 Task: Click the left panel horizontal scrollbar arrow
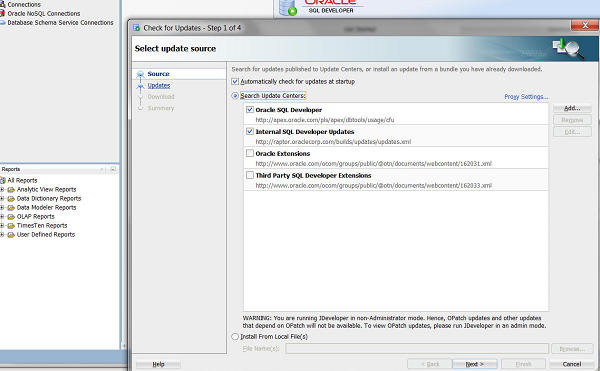click(124, 346)
